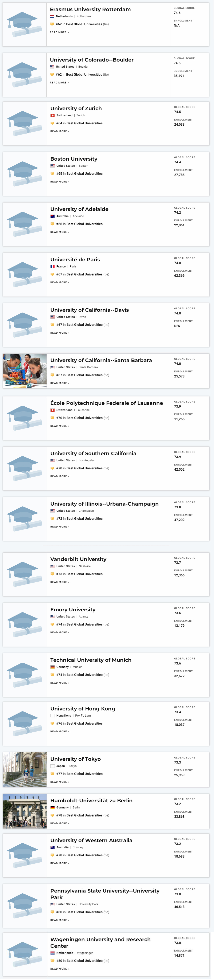
Task: Open the Humboldt-Universität zu Berlin building photo
Action: pyautogui.click(x=25, y=811)
